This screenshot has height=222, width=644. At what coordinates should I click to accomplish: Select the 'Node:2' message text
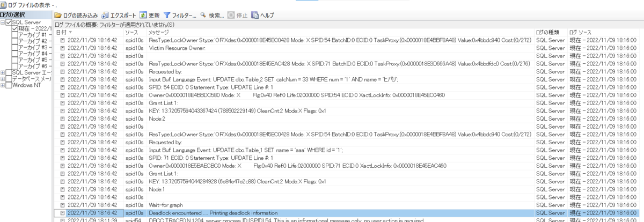click(157, 119)
